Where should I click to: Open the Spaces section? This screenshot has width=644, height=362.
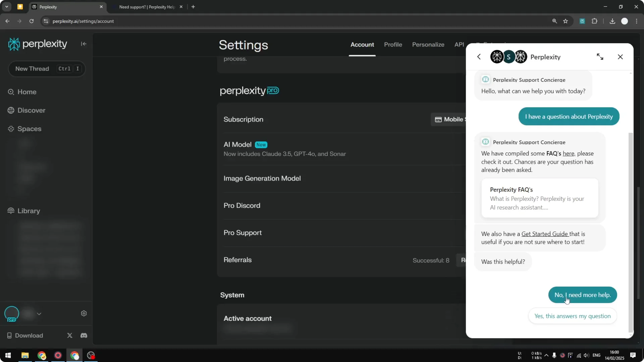point(29,129)
